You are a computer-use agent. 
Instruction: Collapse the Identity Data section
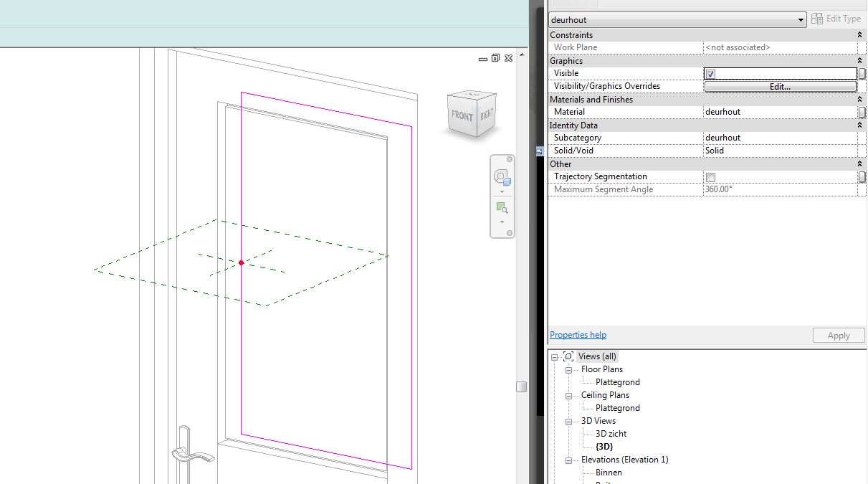point(859,125)
